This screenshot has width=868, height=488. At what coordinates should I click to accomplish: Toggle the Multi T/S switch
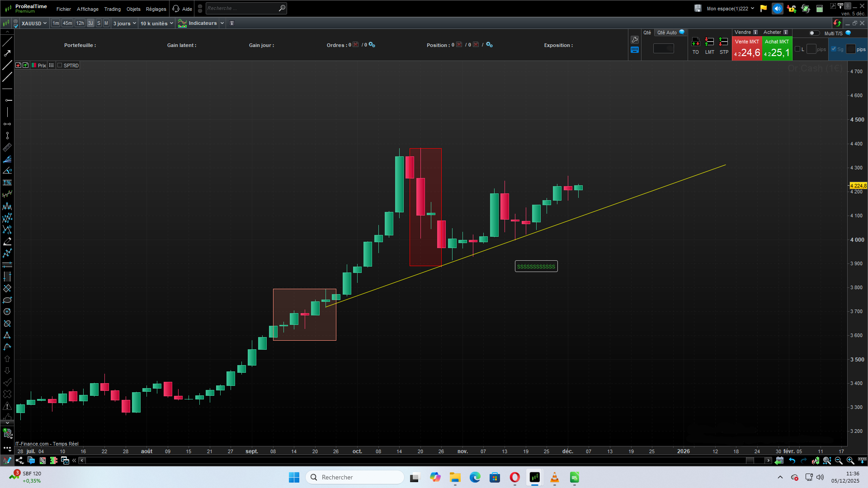[814, 33]
